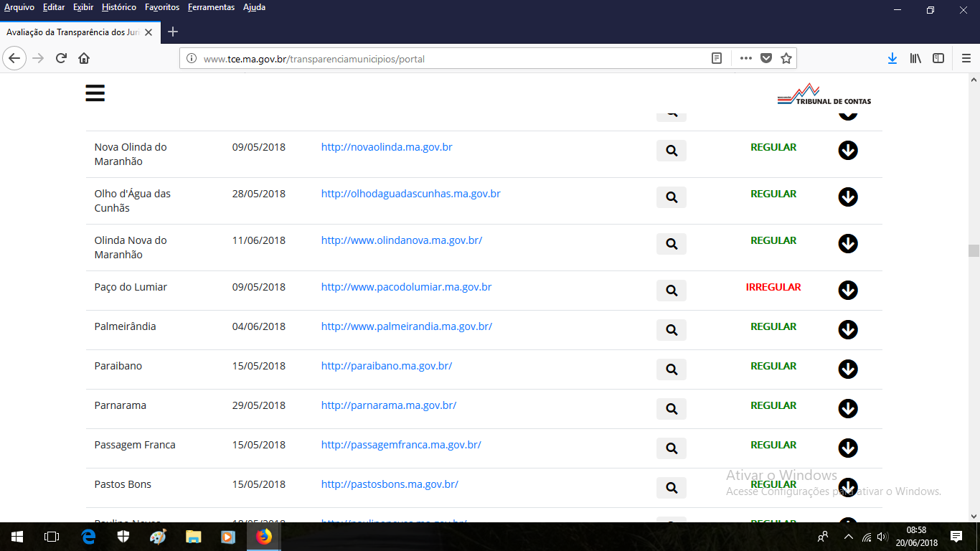Viewport: 980px width, 551px height.
Task: Open a new browser tab
Action: [173, 32]
